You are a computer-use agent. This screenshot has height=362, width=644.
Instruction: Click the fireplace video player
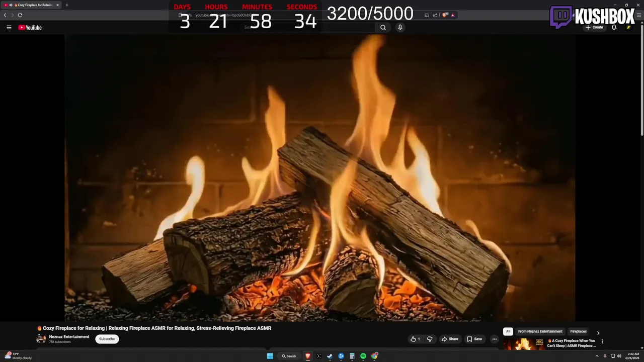tap(320, 177)
